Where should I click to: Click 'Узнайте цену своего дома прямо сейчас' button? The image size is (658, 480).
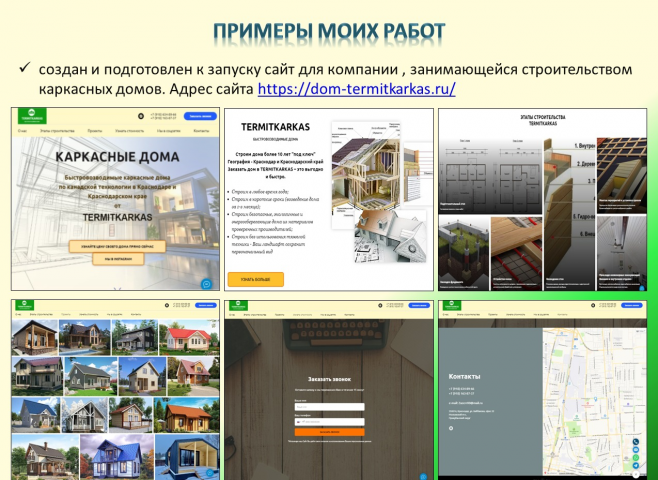coord(118,246)
